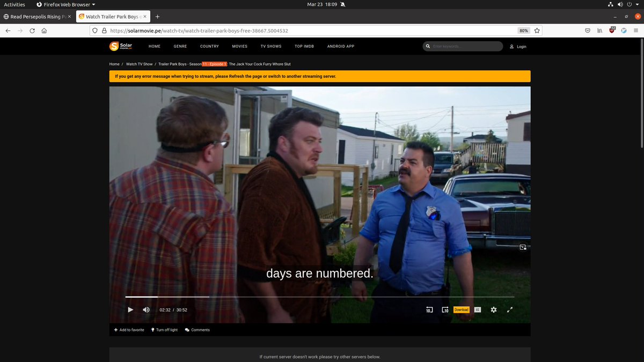Go forward in browser history
Image resolution: width=644 pixels, height=362 pixels.
click(x=20, y=31)
